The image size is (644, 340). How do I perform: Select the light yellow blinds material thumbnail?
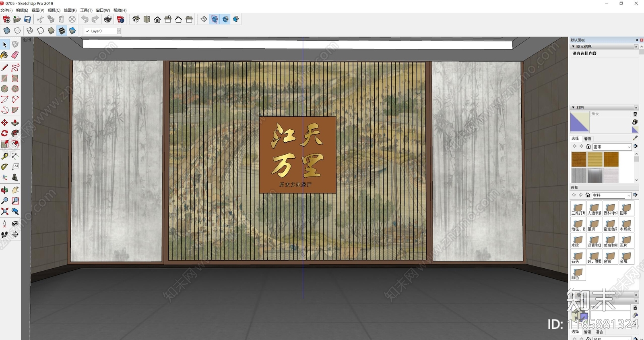(595, 160)
